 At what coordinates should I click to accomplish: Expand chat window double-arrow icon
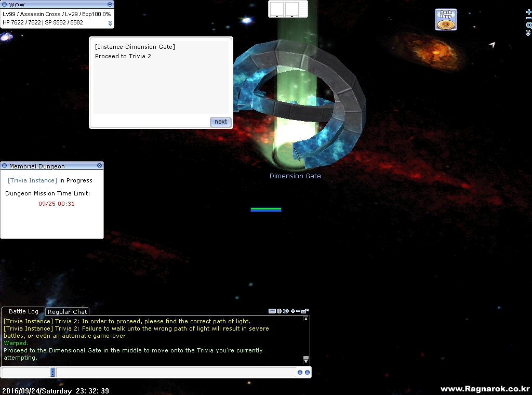pos(286,311)
